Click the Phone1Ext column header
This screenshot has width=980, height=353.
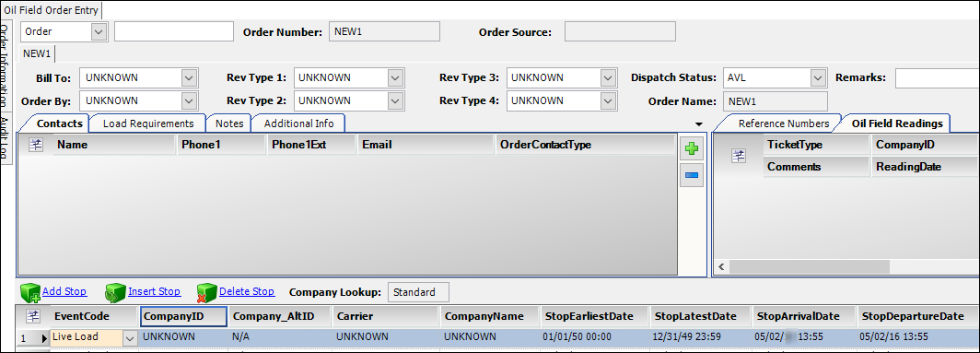[x=312, y=145]
